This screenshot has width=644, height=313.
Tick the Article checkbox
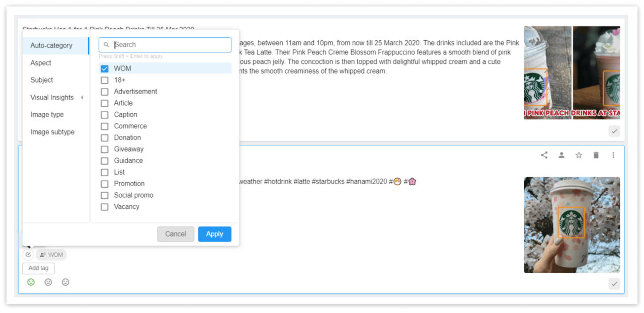coord(105,103)
